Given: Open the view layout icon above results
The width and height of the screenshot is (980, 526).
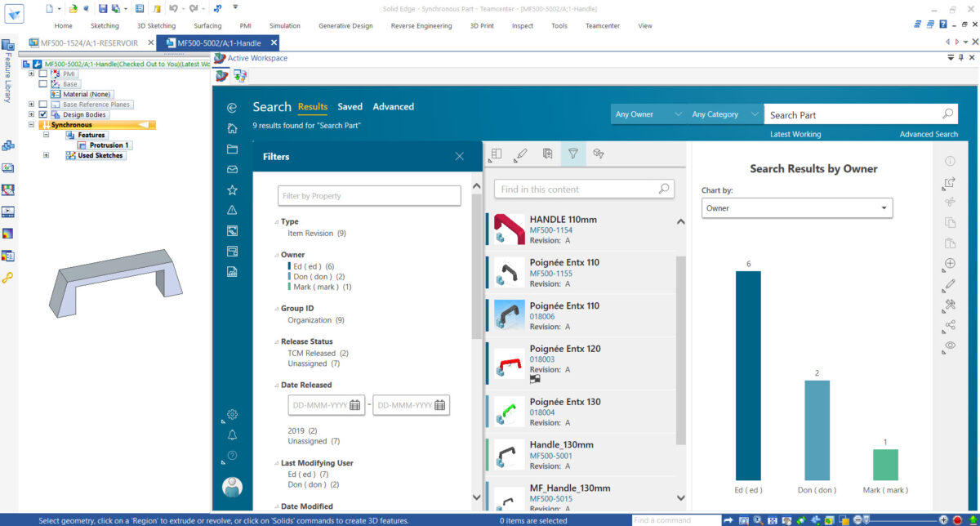Looking at the screenshot, I should pyautogui.click(x=496, y=153).
